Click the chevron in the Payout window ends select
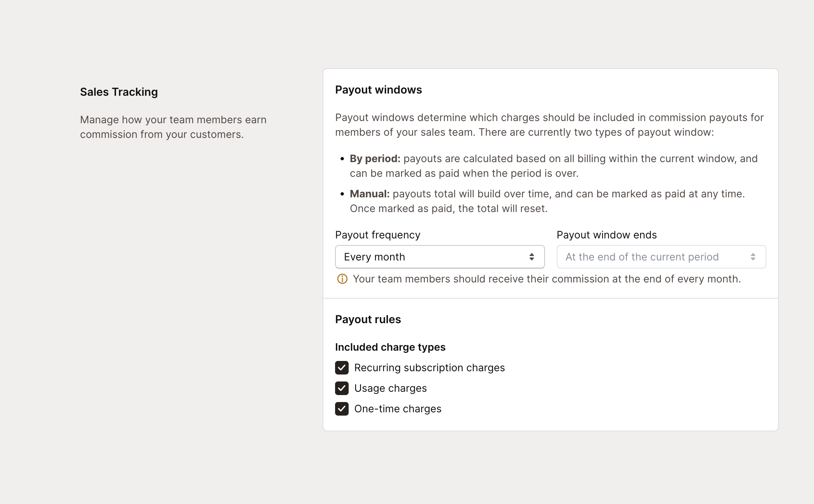 coord(753,257)
